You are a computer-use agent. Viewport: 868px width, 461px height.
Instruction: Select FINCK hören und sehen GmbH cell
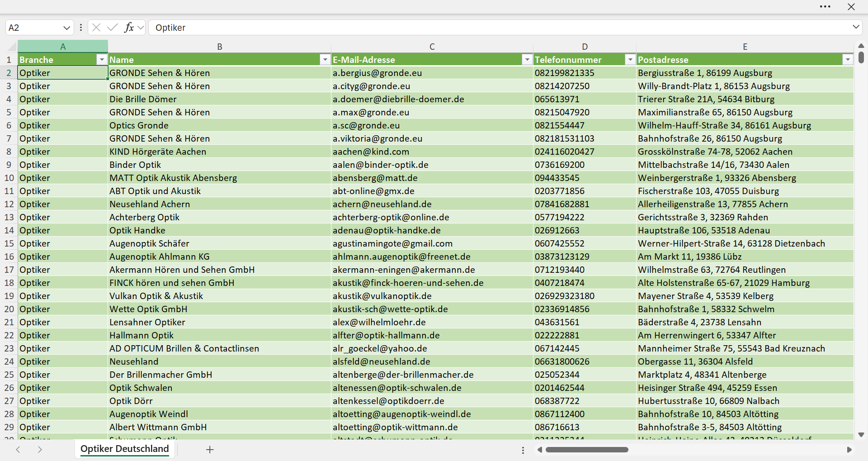pos(220,283)
